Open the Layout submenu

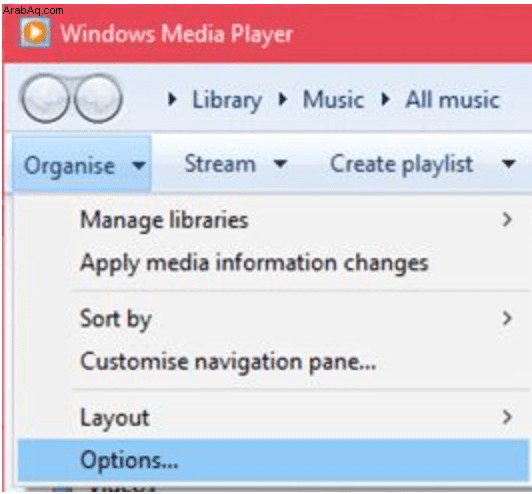273,417
